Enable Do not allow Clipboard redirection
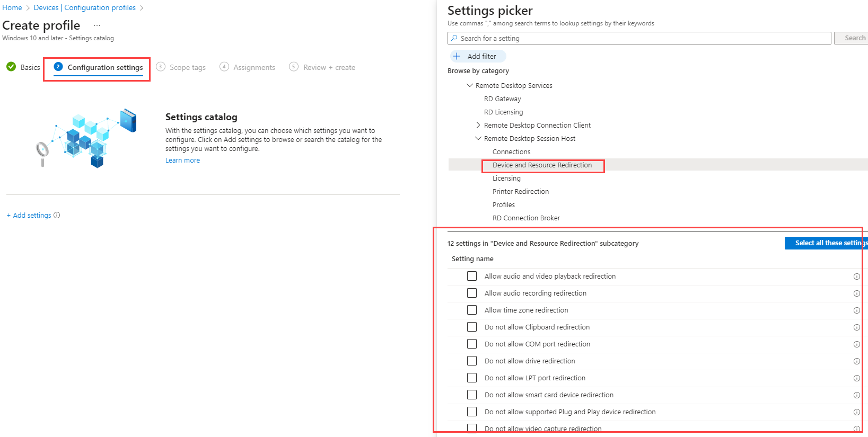The image size is (868, 437). pos(472,326)
